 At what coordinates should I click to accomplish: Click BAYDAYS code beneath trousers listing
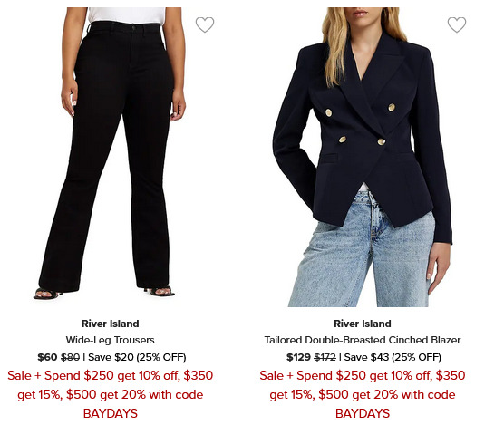(x=111, y=413)
